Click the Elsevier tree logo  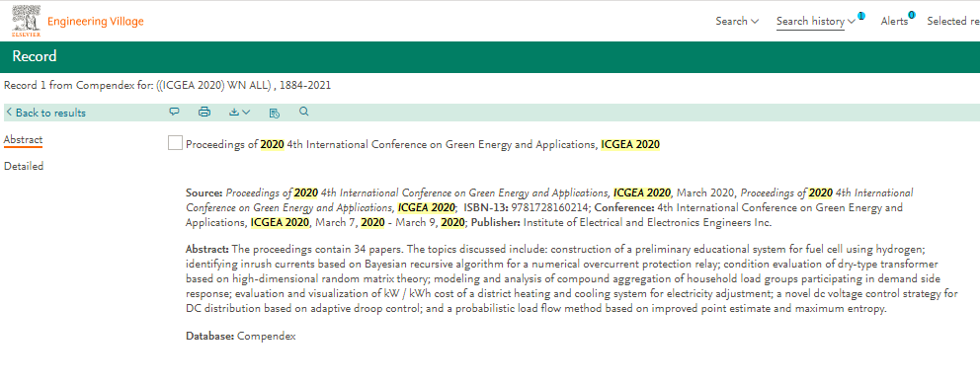pos(26,20)
